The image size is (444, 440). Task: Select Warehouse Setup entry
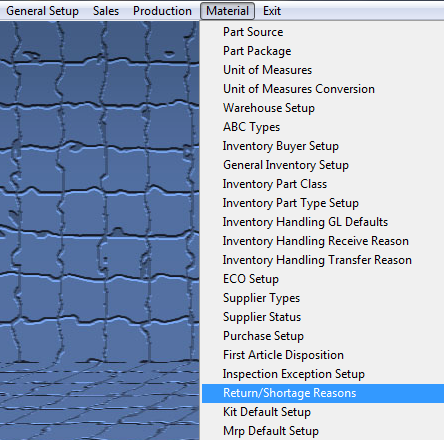(323, 108)
